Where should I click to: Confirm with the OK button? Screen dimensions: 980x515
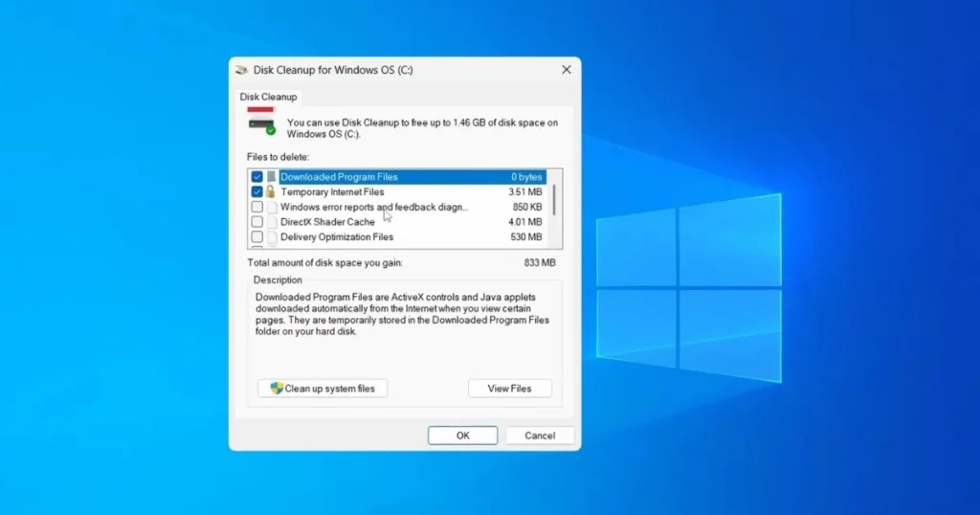pos(462,436)
